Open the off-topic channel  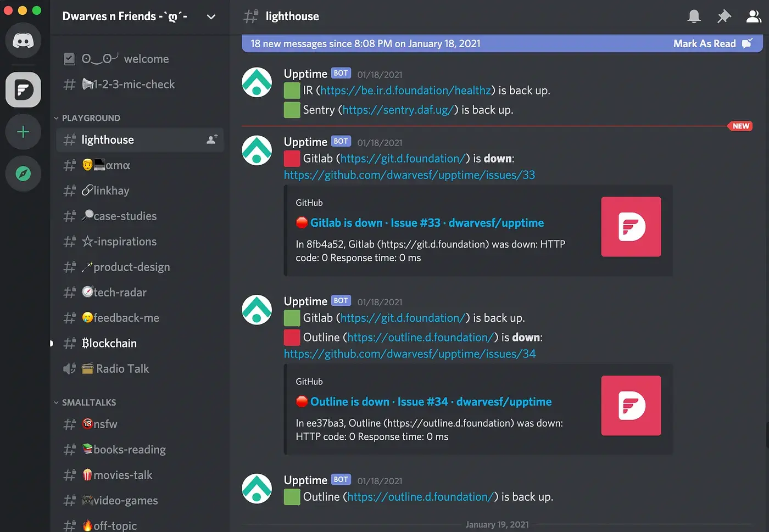click(x=140, y=525)
